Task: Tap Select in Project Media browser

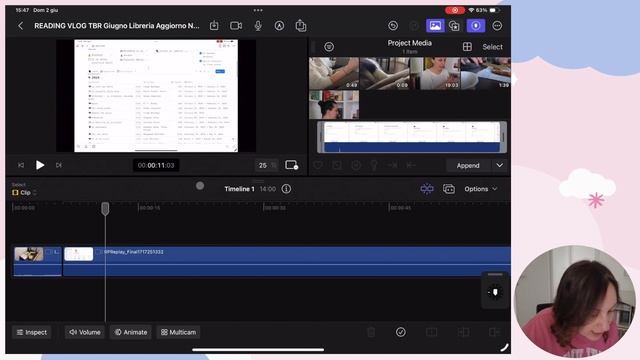Action: (492, 47)
